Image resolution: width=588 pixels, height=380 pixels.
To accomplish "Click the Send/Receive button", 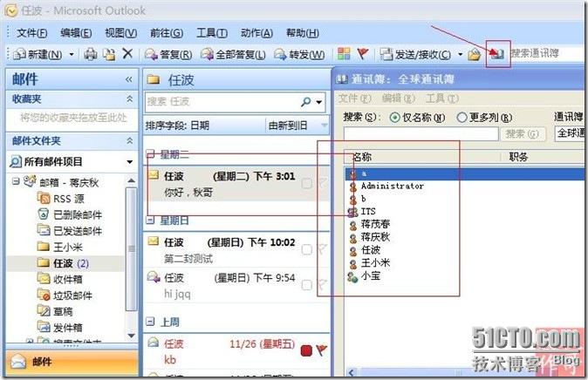I will coord(415,55).
